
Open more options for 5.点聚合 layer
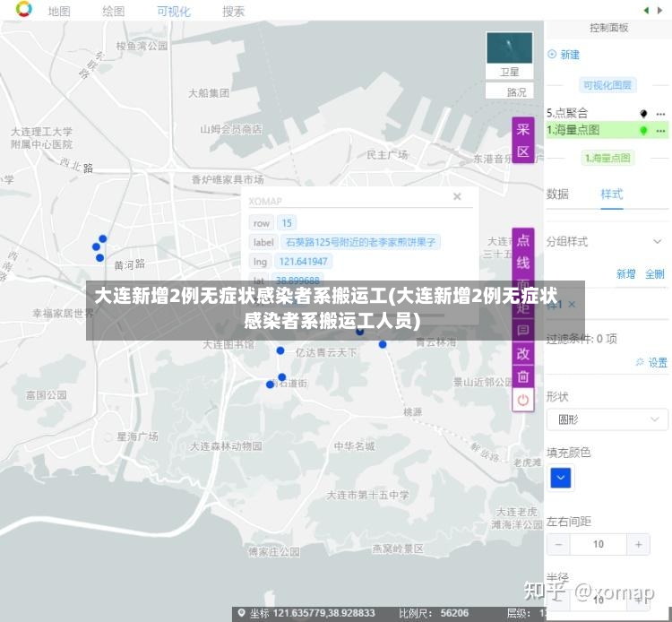click(x=660, y=114)
